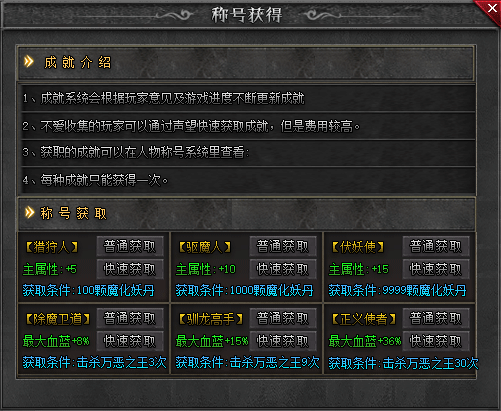Click the arrow icon beside 成就介绍
501x411 pixels.
[29, 61]
